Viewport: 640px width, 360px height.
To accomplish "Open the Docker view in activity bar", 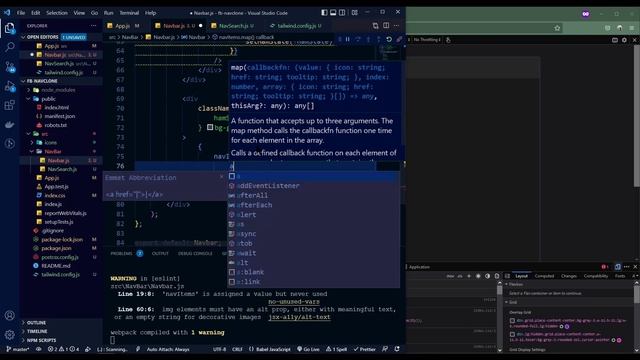I will click(9, 125).
